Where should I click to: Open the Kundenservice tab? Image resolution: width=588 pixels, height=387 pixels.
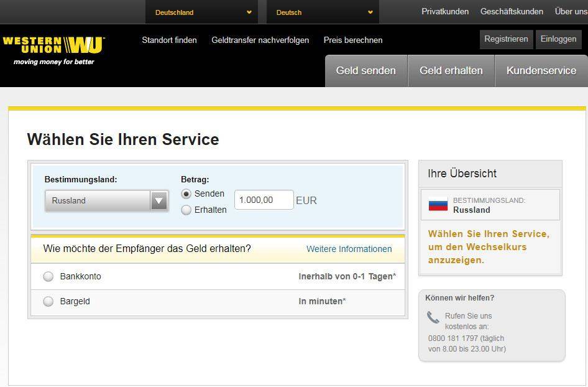click(x=541, y=71)
